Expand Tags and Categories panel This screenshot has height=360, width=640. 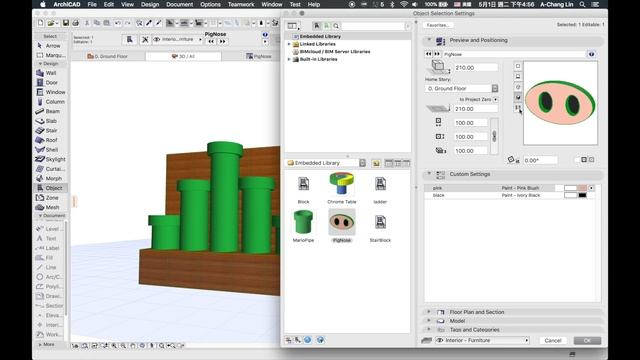click(429, 329)
